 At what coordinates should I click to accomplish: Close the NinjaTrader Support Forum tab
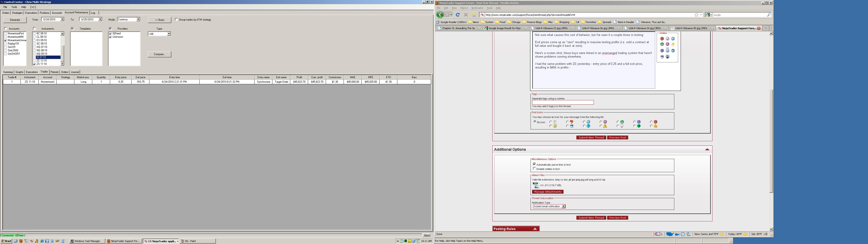click(759, 28)
